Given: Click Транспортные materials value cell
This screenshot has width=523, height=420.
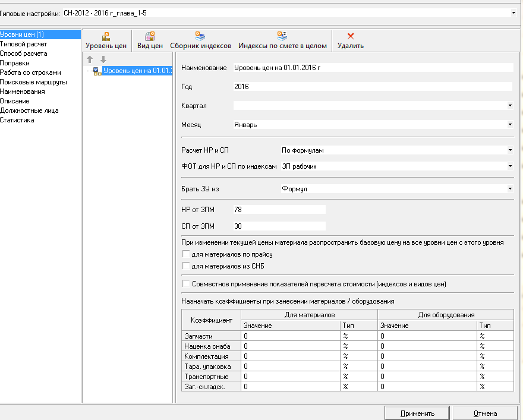Looking at the screenshot, I should [x=291, y=376].
